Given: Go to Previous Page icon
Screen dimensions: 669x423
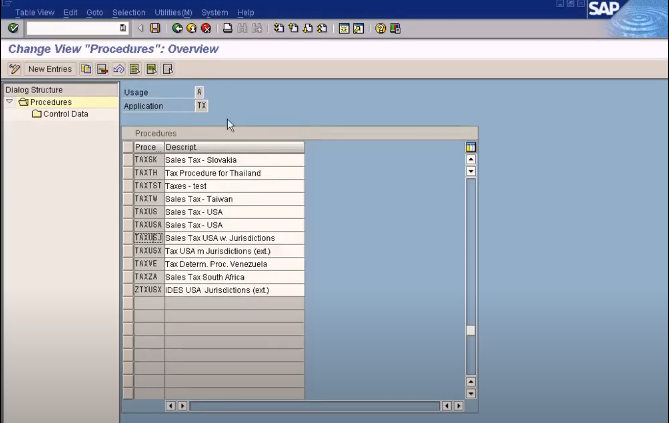Looking at the screenshot, I should tap(293, 28).
